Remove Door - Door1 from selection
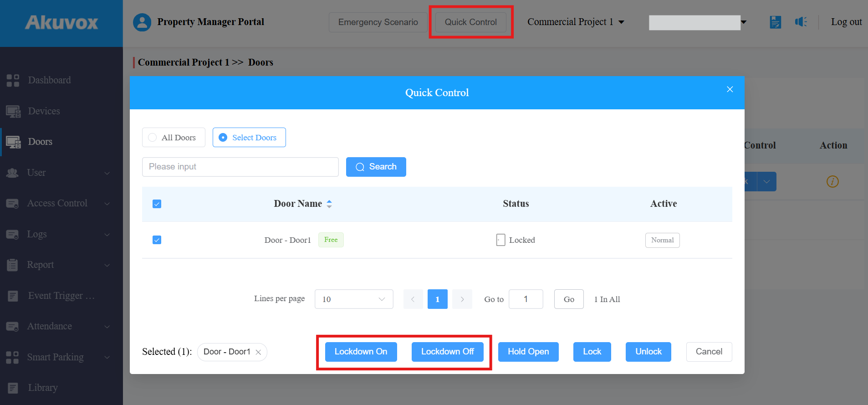The height and width of the screenshot is (405, 868). pos(258,352)
